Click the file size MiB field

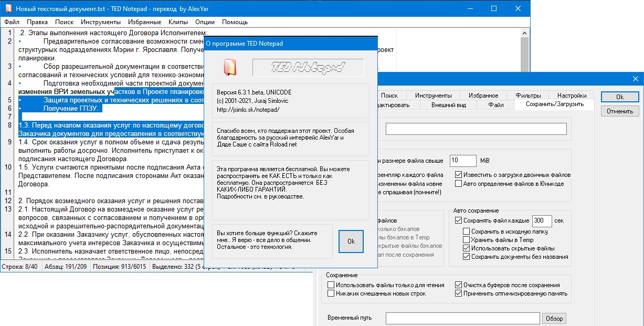coord(462,160)
